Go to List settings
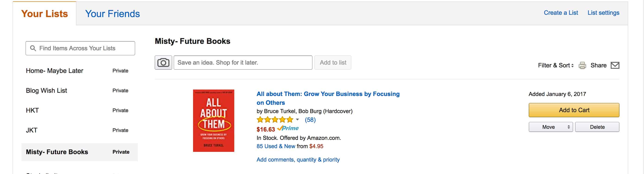 point(603,13)
